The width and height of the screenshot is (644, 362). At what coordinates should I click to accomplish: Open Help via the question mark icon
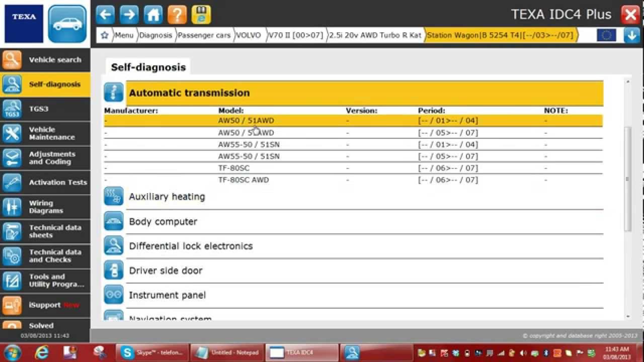point(177,14)
